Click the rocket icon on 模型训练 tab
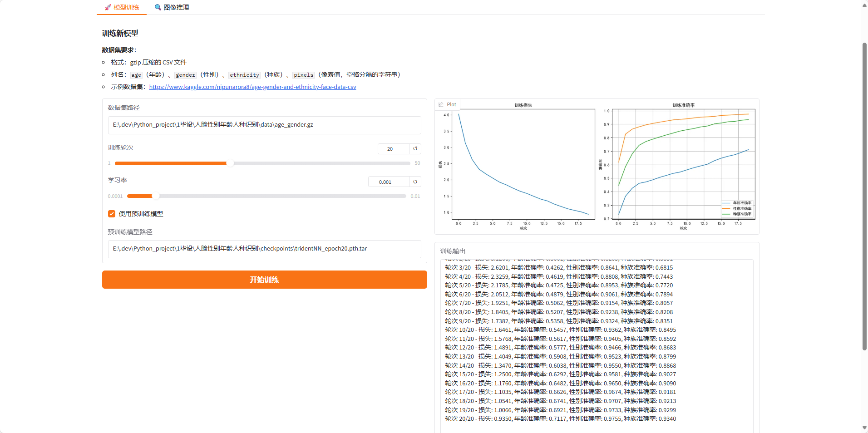The height and width of the screenshot is (433, 868). pos(107,7)
